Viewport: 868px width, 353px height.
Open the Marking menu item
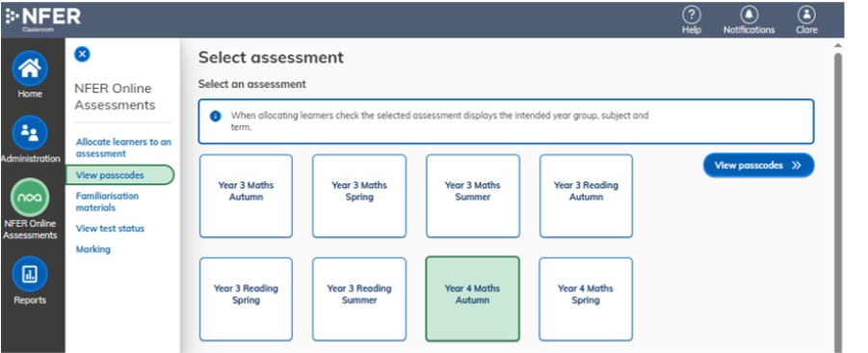(93, 250)
